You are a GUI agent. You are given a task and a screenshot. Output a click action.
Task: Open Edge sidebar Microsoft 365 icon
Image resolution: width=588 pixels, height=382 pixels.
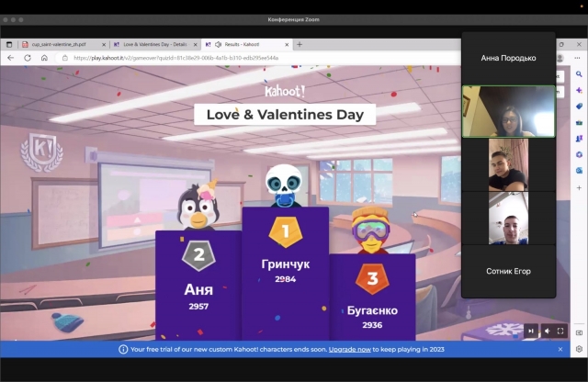click(579, 154)
